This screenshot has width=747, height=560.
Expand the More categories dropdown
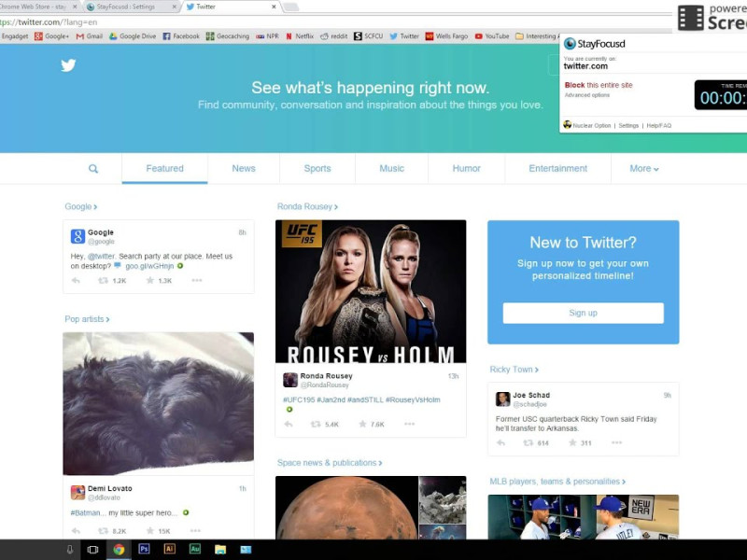click(644, 169)
